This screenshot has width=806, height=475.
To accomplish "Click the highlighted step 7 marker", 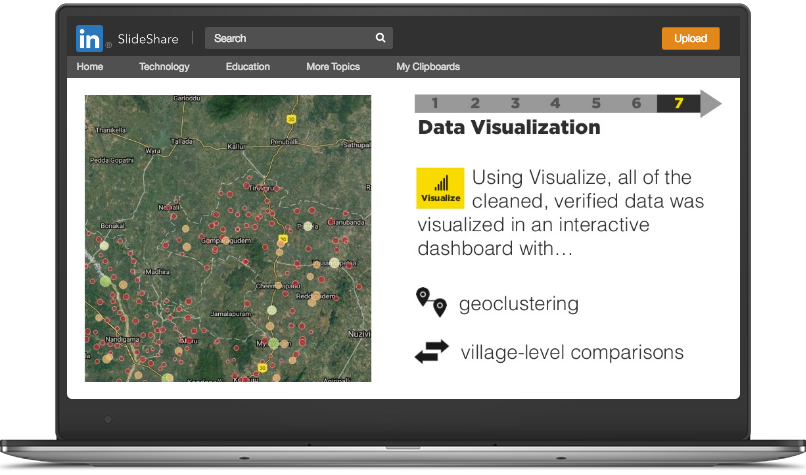I will (x=678, y=103).
